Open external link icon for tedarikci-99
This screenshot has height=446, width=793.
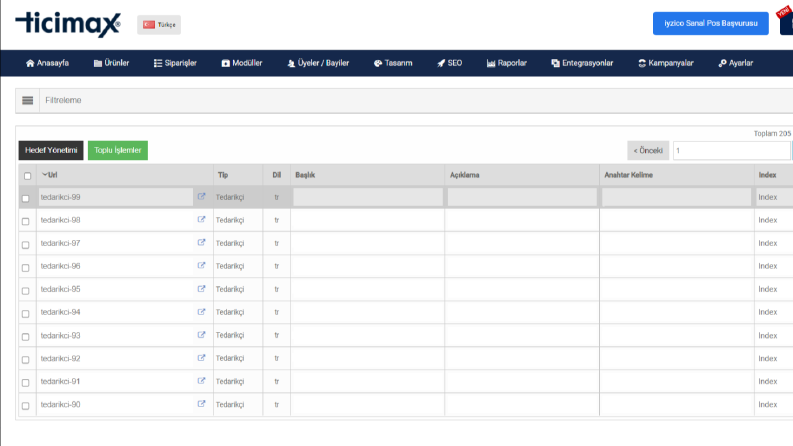click(x=201, y=197)
